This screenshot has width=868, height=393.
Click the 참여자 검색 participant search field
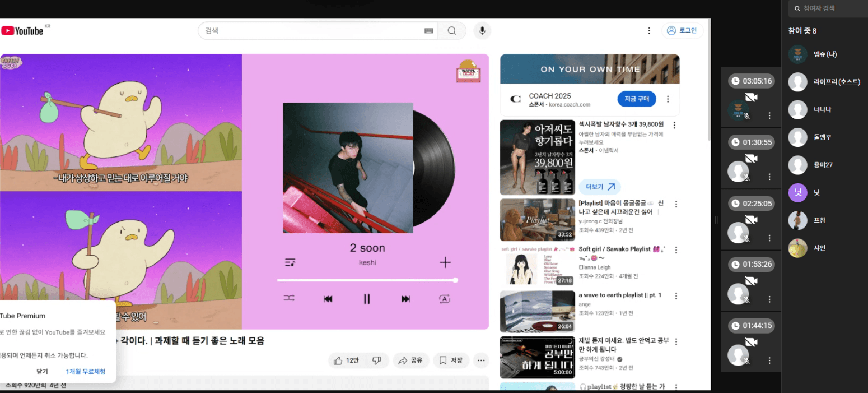pyautogui.click(x=828, y=8)
